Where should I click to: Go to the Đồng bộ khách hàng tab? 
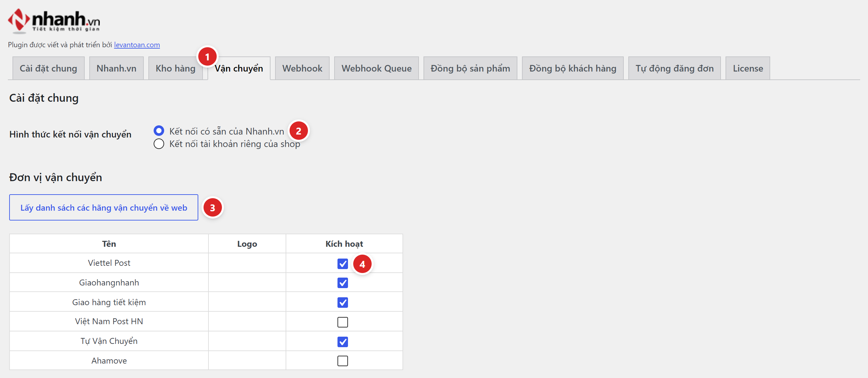pos(573,68)
